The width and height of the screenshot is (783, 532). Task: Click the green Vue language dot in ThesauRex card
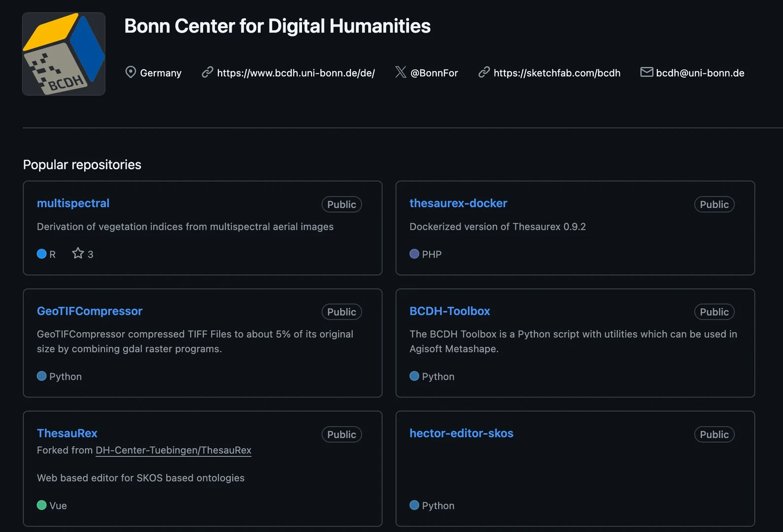(x=42, y=505)
